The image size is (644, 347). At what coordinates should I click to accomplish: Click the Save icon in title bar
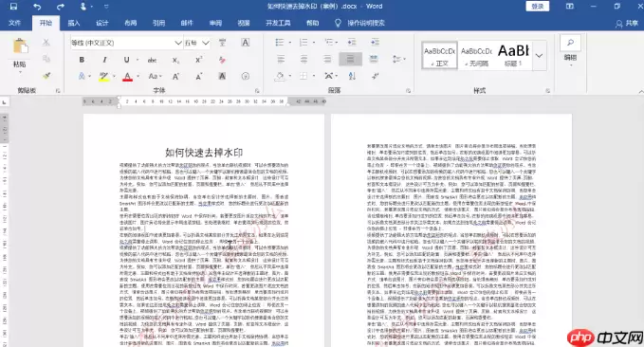point(13,6)
